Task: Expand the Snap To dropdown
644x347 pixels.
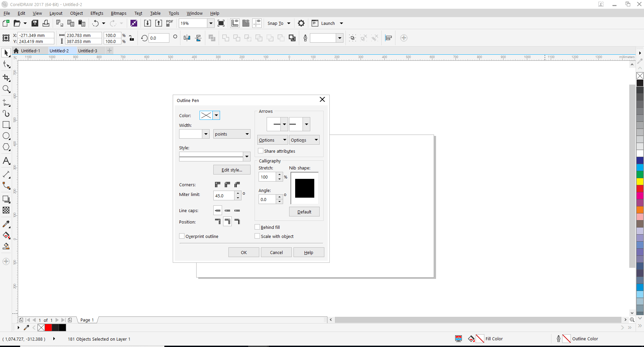Action: pyautogui.click(x=289, y=23)
